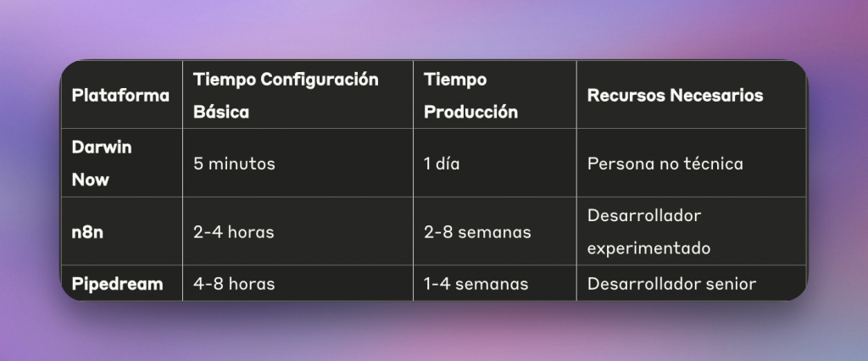Click "Desarrollador" in the n8n row
This screenshot has width=868, height=361.
tap(644, 216)
